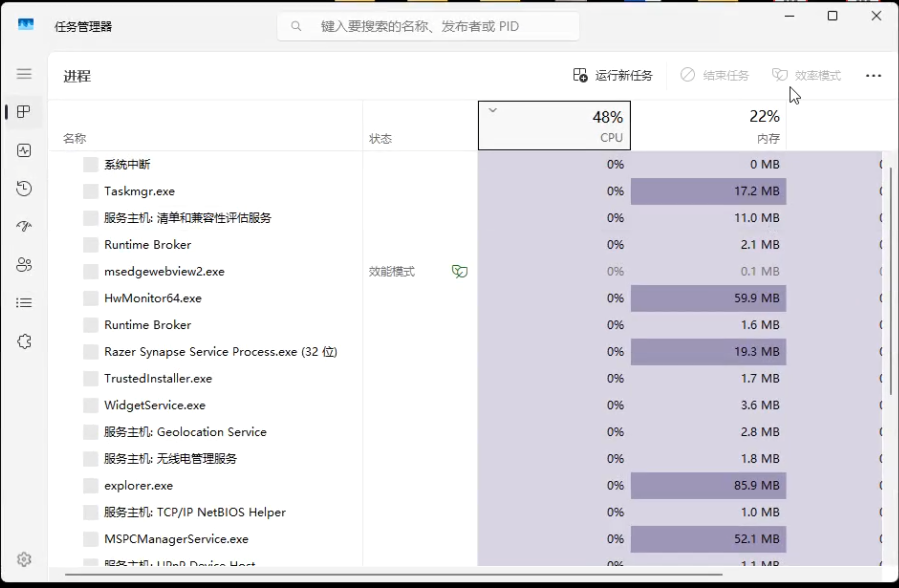Open the Users page icon in sidebar
This screenshot has width=899, height=588.
click(24, 265)
